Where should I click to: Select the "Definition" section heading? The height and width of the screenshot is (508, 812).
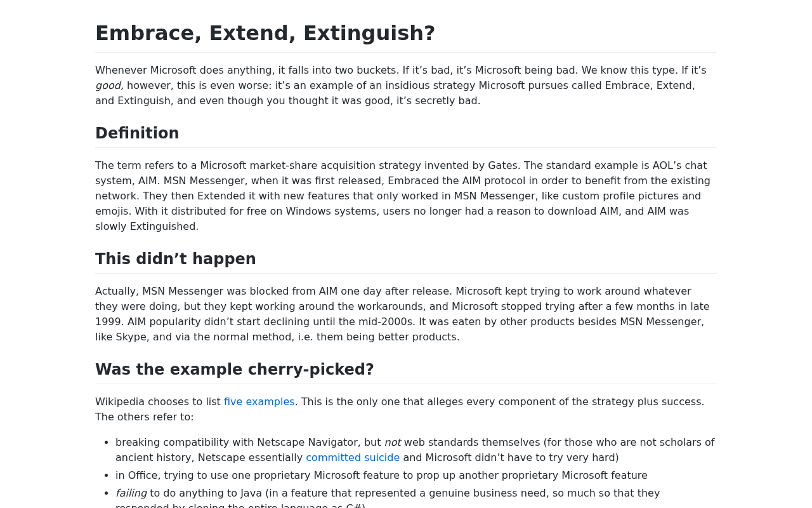click(x=137, y=133)
